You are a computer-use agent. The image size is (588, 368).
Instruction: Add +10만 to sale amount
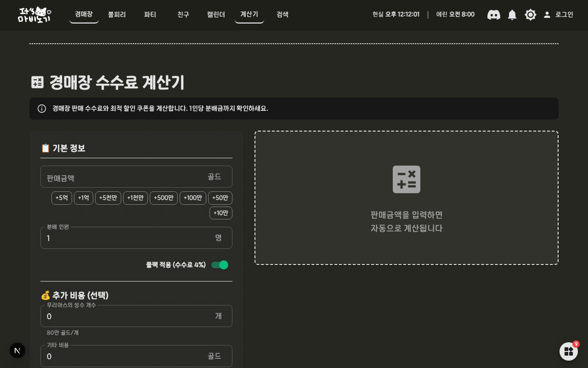click(x=221, y=213)
